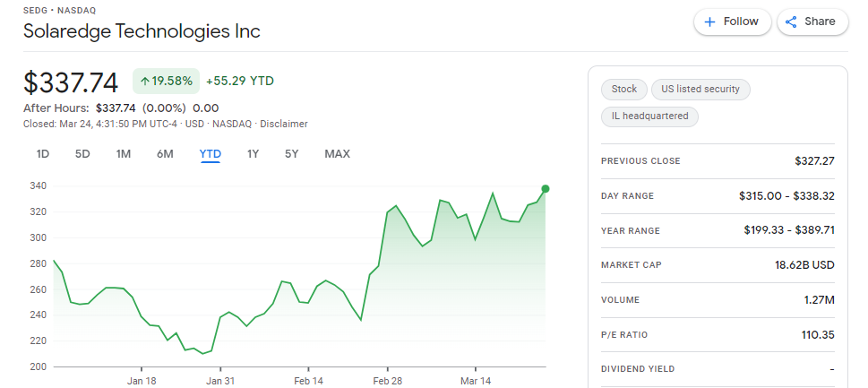Show the 5Y chart range
This screenshot has width=868, height=388.
pyautogui.click(x=292, y=154)
